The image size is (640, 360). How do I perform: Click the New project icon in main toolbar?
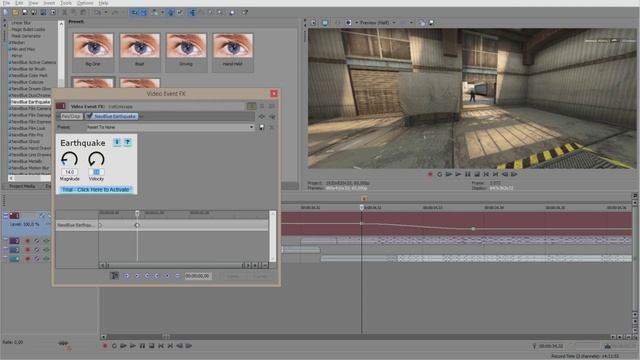pos(6,12)
